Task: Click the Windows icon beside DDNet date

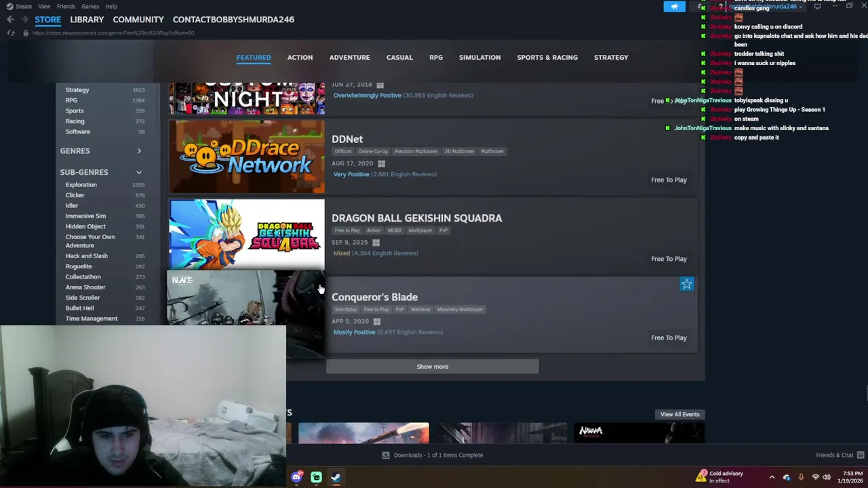Action: pos(381,163)
